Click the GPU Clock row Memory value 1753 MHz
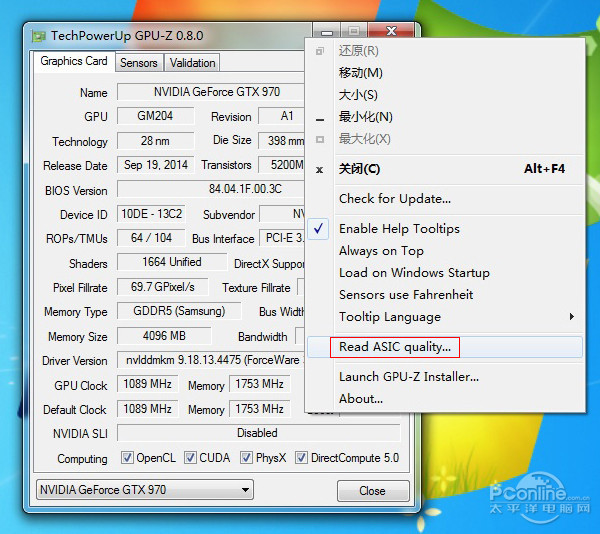 pos(259,384)
